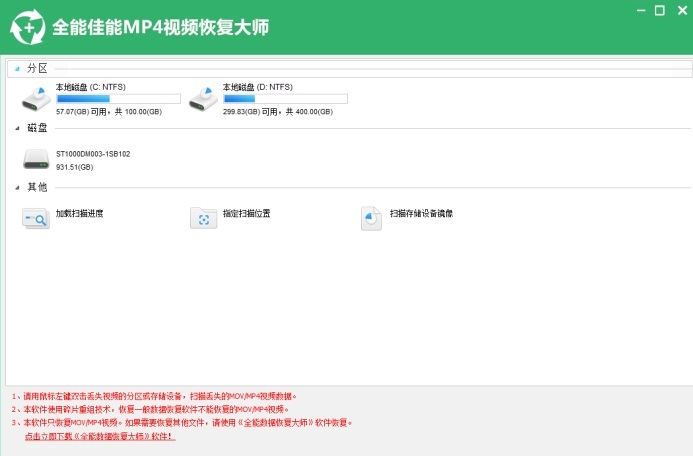Click the C: drive usage bar
This screenshot has width=693, height=456.
click(118, 99)
